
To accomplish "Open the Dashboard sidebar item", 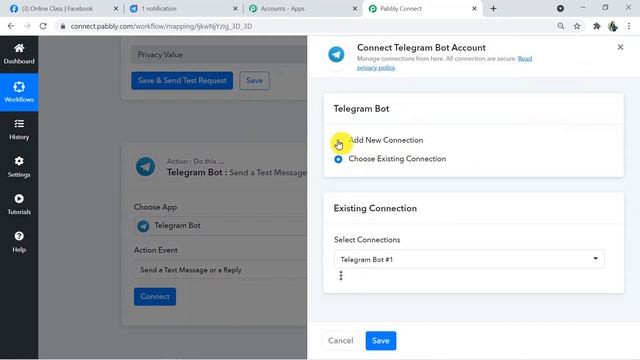I will point(19,54).
